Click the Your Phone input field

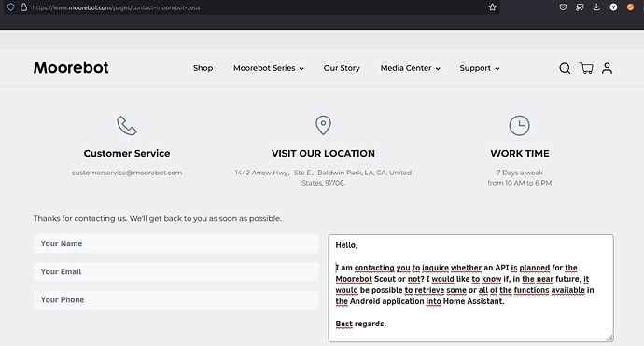tap(176, 299)
